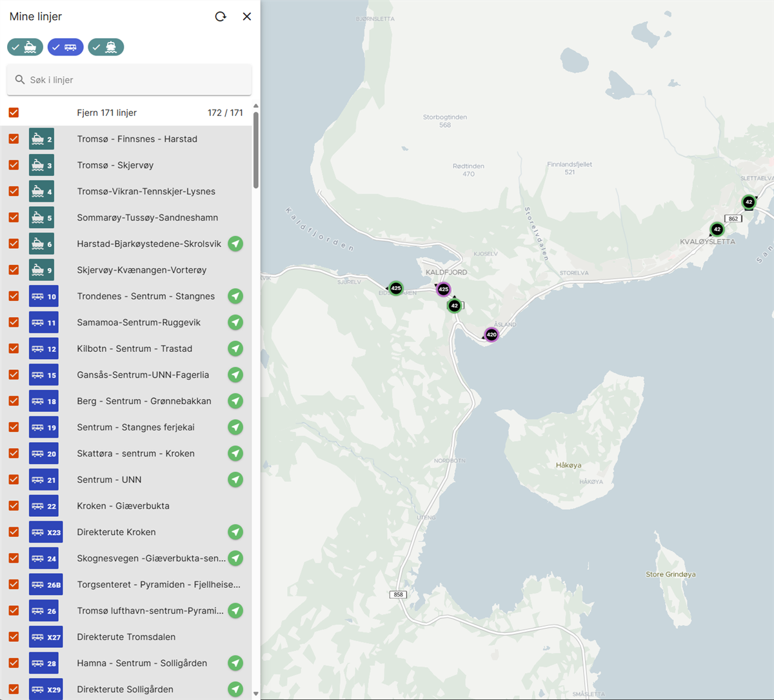The width and height of the screenshot is (774, 700).
Task: Click green locate icon for Trondenes - Sentrum - Stangnes
Action: click(x=235, y=297)
